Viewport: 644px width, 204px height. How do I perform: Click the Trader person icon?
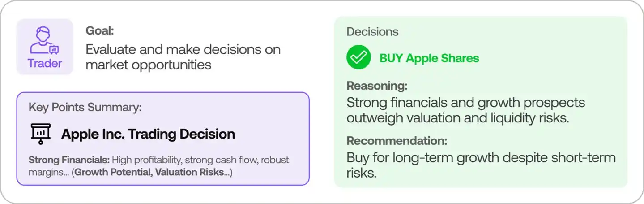point(45,41)
